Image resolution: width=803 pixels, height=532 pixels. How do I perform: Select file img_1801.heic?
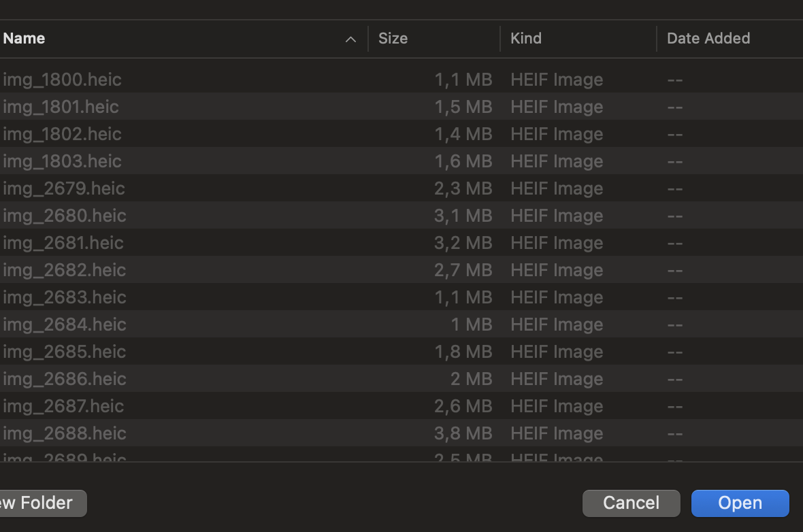[x=61, y=107]
